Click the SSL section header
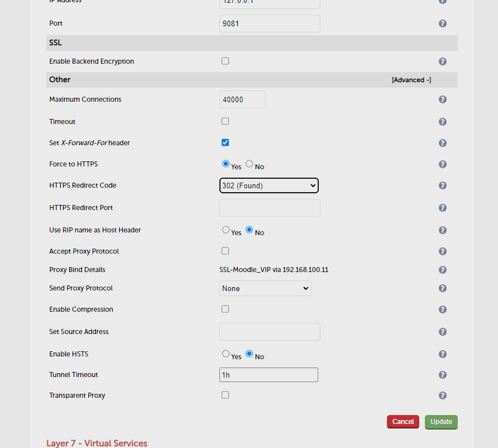The width and height of the screenshot is (498, 448). 55,42
